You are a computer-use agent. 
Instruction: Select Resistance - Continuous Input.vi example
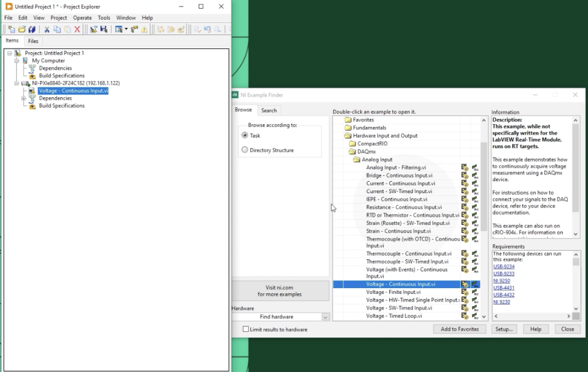coord(404,207)
